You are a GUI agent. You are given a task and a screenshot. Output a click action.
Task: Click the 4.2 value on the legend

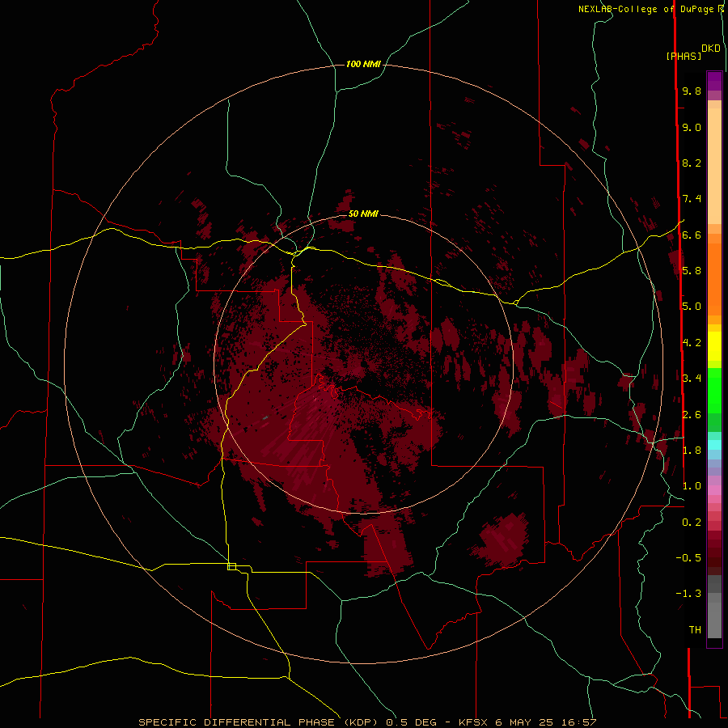click(692, 343)
